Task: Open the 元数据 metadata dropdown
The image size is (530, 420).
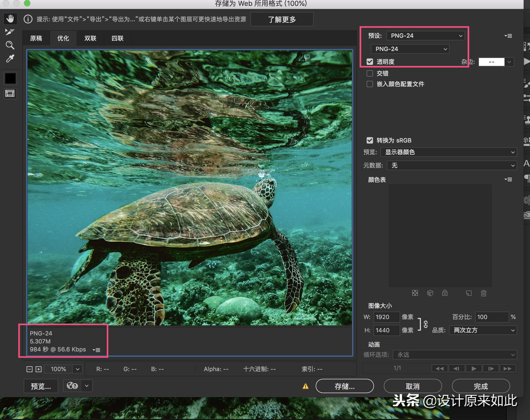Action: point(452,165)
